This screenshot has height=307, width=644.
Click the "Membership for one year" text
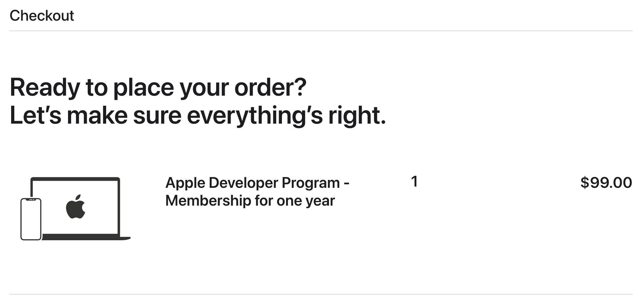pos(250,201)
